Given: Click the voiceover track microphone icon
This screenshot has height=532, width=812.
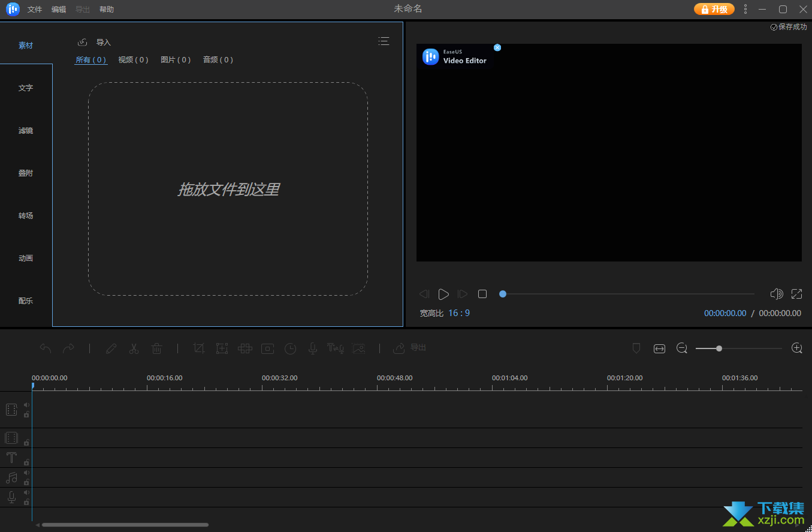Looking at the screenshot, I should click(x=11, y=497).
